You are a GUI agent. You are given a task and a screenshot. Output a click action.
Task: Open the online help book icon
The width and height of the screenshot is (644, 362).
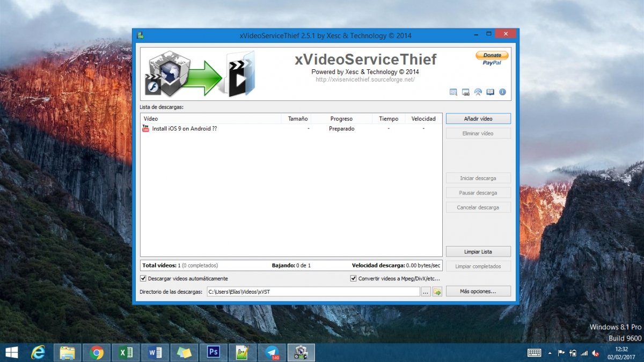(490, 92)
